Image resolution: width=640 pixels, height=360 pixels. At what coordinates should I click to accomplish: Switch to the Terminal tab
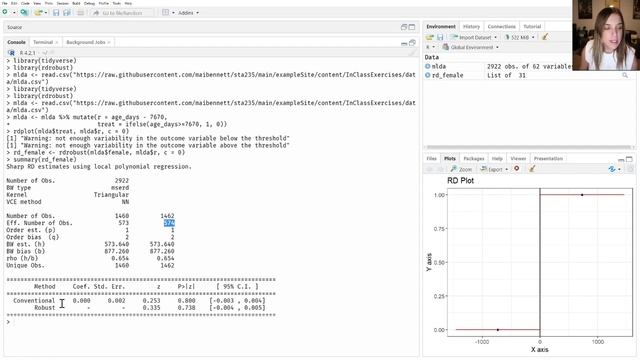coord(43,42)
